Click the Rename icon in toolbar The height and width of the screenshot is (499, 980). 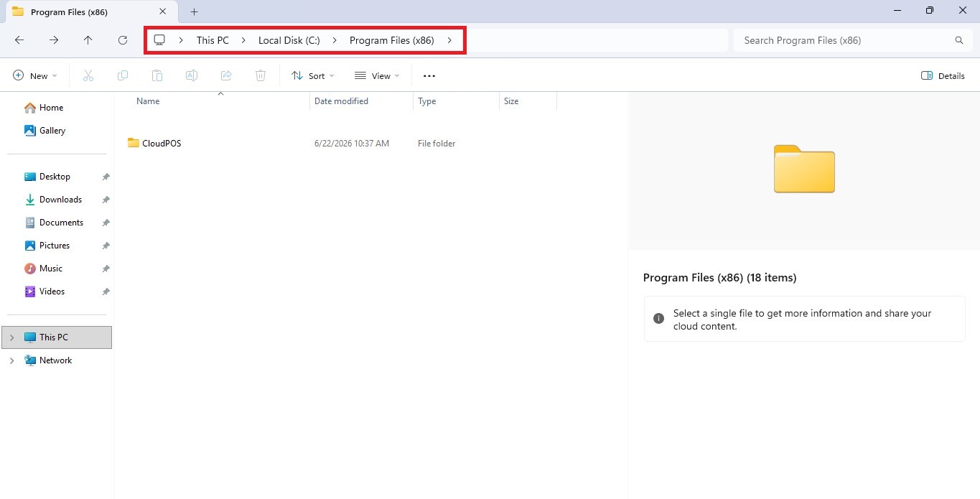tap(192, 75)
